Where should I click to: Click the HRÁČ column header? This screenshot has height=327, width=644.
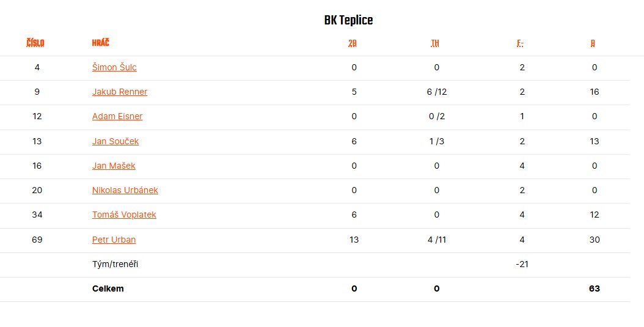[x=101, y=43]
